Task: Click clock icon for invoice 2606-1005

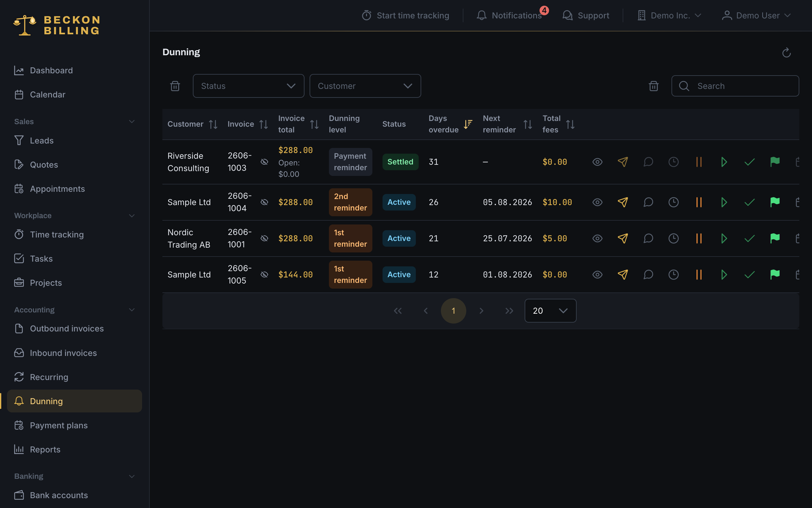Action: [673, 275]
